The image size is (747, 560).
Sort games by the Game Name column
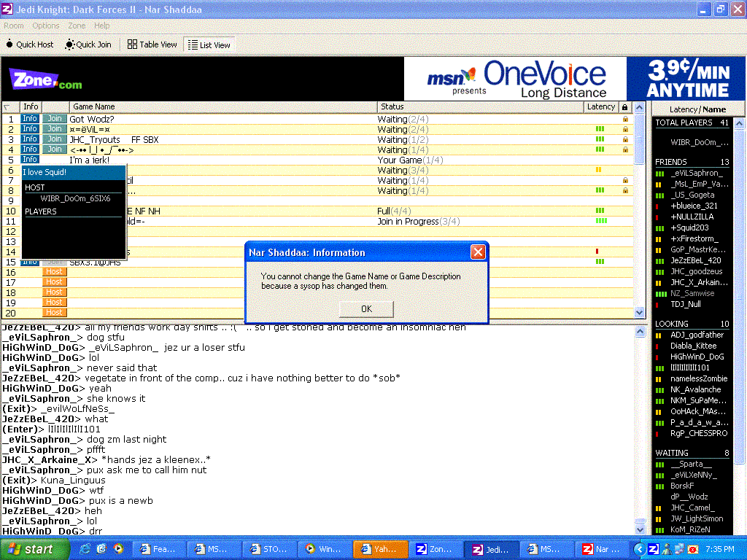pyautogui.click(x=223, y=107)
